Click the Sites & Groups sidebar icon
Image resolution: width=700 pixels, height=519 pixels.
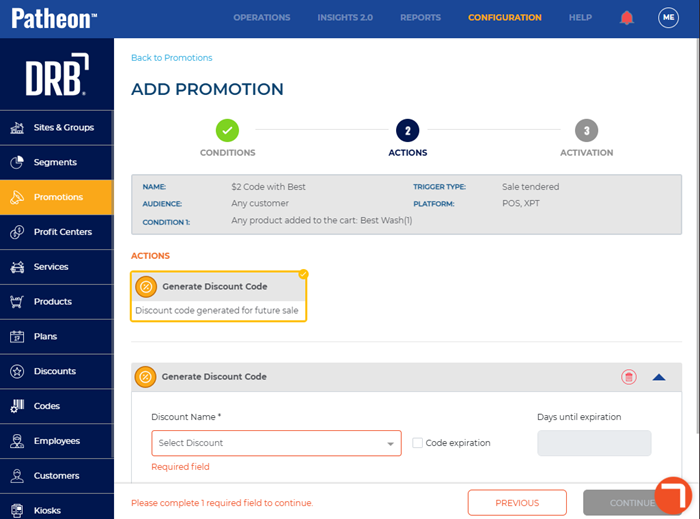pos(17,128)
